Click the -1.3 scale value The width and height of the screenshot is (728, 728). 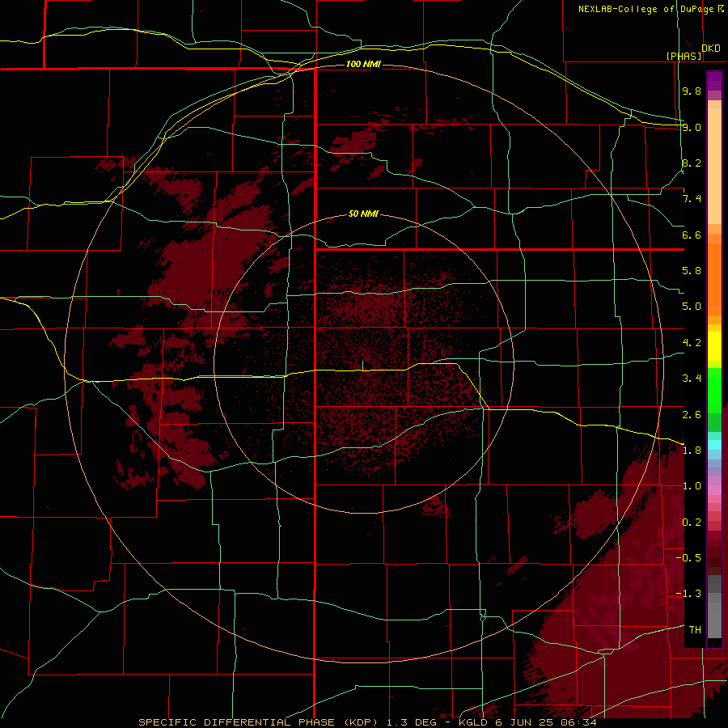pyautogui.click(x=688, y=594)
